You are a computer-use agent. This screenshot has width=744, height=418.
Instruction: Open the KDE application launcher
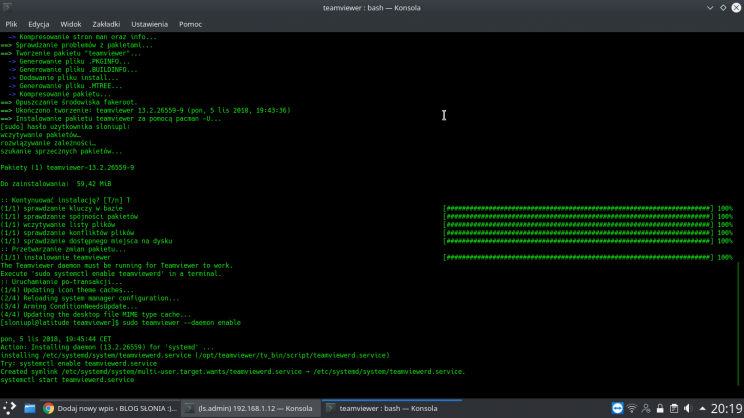pyautogui.click(x=9, y=409)
